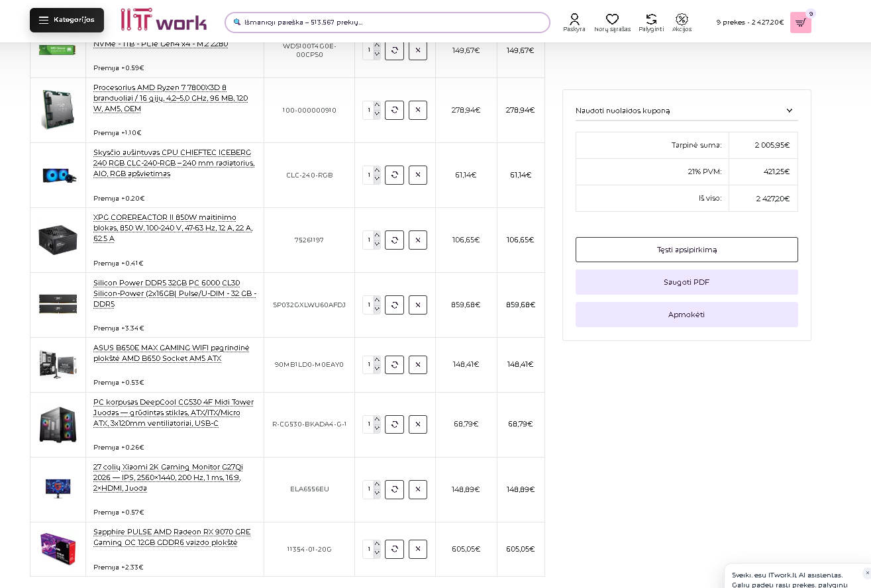Viewport: 871px width, 588px height.
Task: Delete the XPG COREREACTOR II power supply row
Action: coord(418,240)
